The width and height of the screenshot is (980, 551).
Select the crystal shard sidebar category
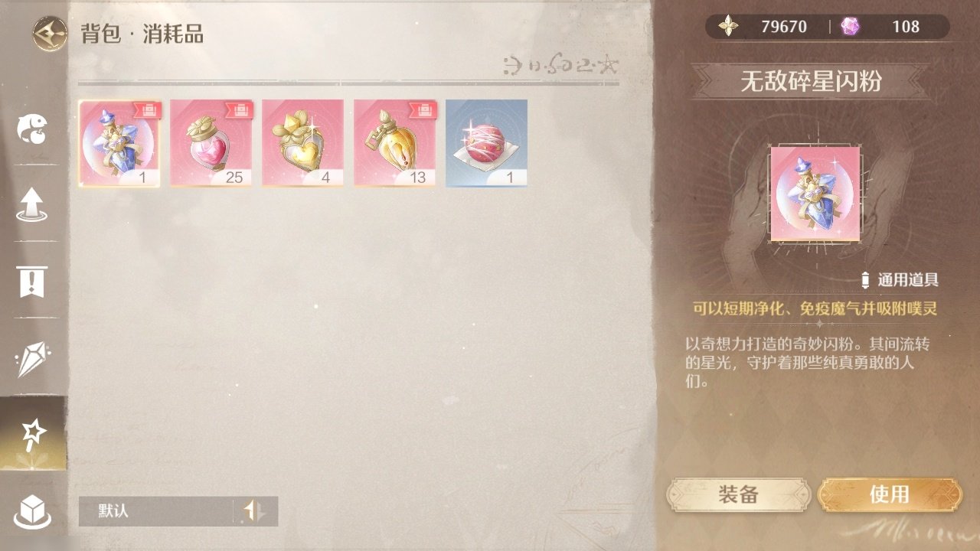pyautogui.click(x=33, y=357)
